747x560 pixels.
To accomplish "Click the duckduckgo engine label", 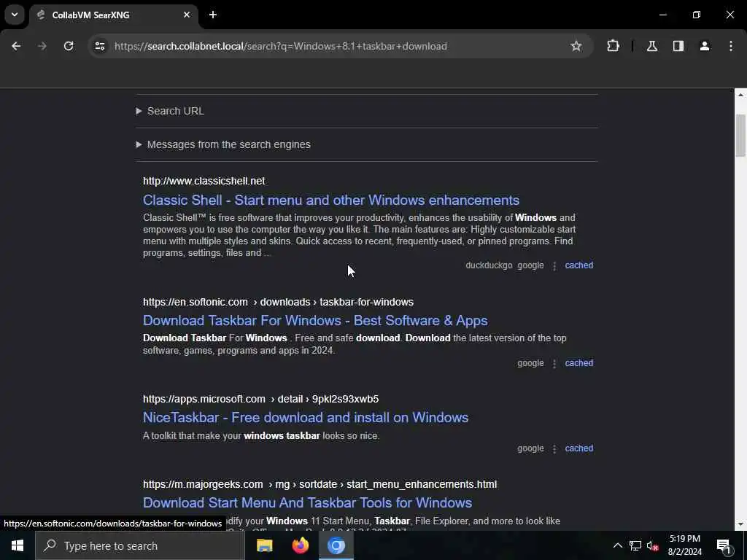I will coord(489,265).
